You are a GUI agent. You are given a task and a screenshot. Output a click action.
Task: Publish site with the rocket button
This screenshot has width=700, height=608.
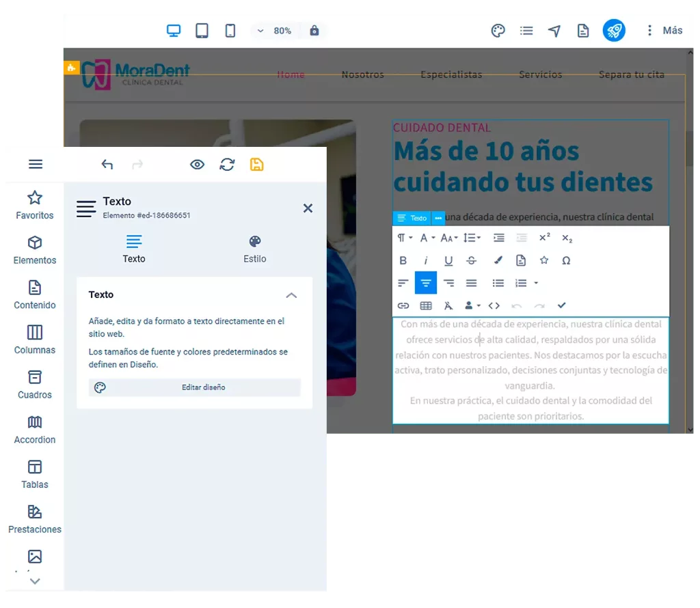point(614,30)
